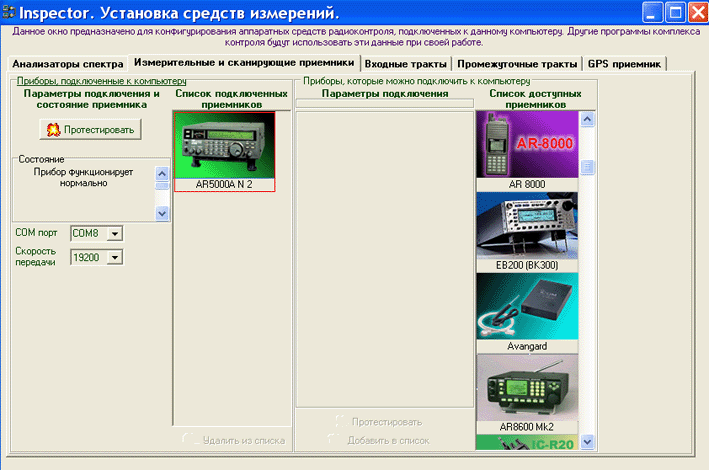Click the explosion icon on Протестировать button
The width and height of the screenshot is (709, 470).
tap(53, 130)
